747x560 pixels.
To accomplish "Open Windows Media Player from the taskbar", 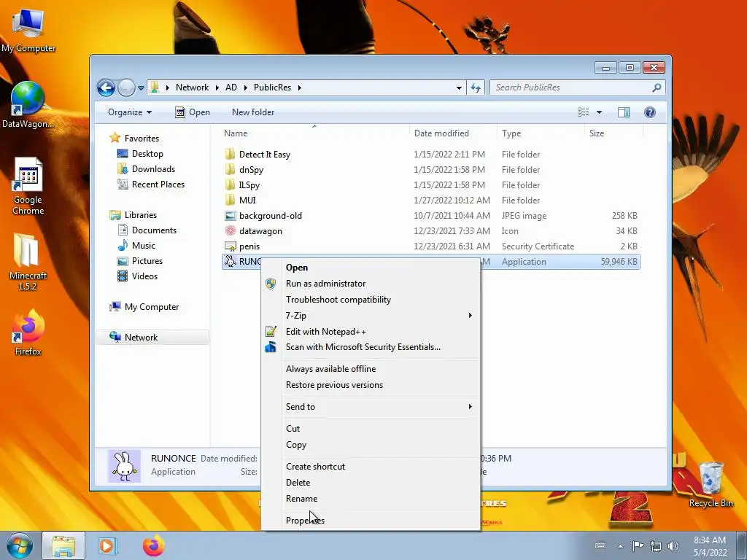I will point(107,545).
